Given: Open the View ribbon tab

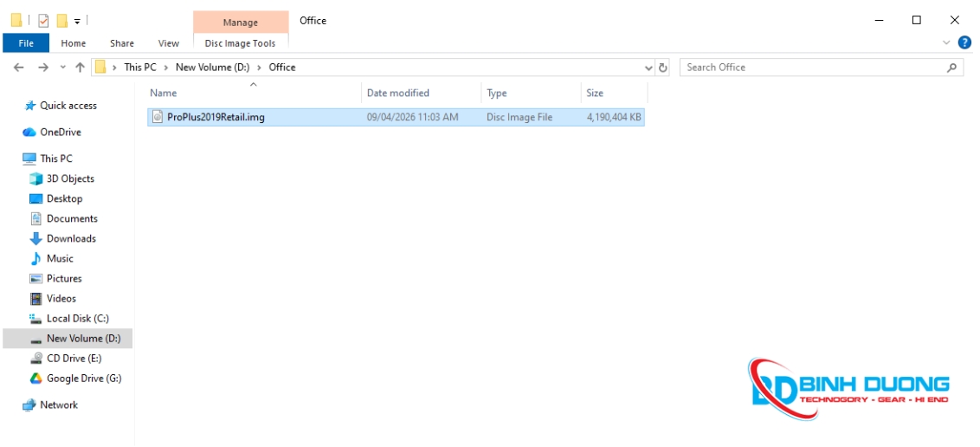Looking at the screenshot, I should [x=168, y=43].
